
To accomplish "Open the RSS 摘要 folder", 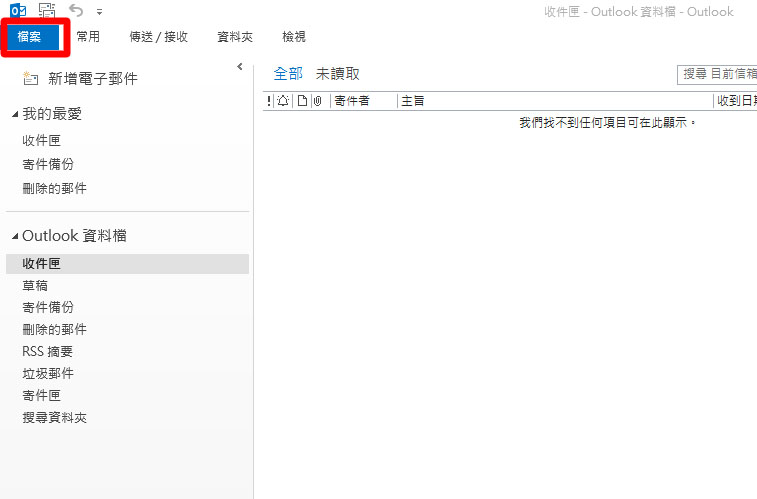I will click(x=47, y=351).
